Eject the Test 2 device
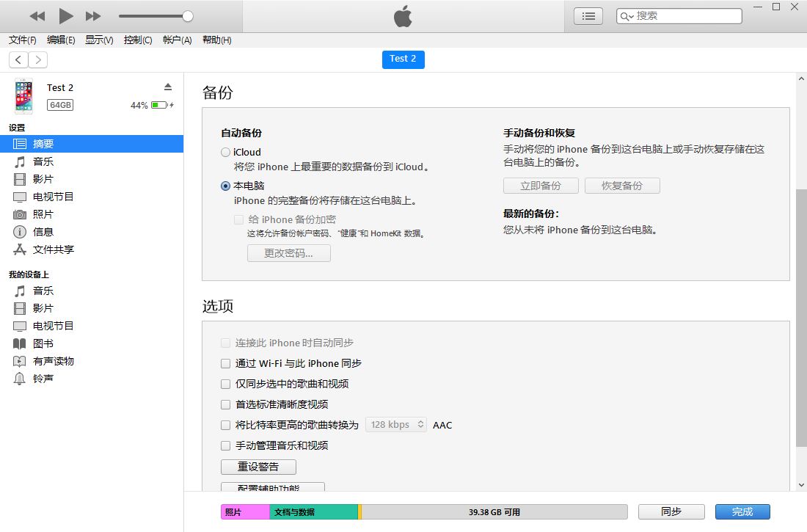This screenshot has width=807, height=532. click(168, 87)
